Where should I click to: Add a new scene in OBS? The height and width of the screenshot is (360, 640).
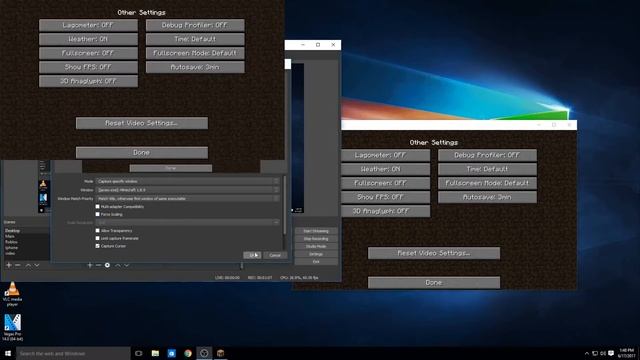click(9, 265)
